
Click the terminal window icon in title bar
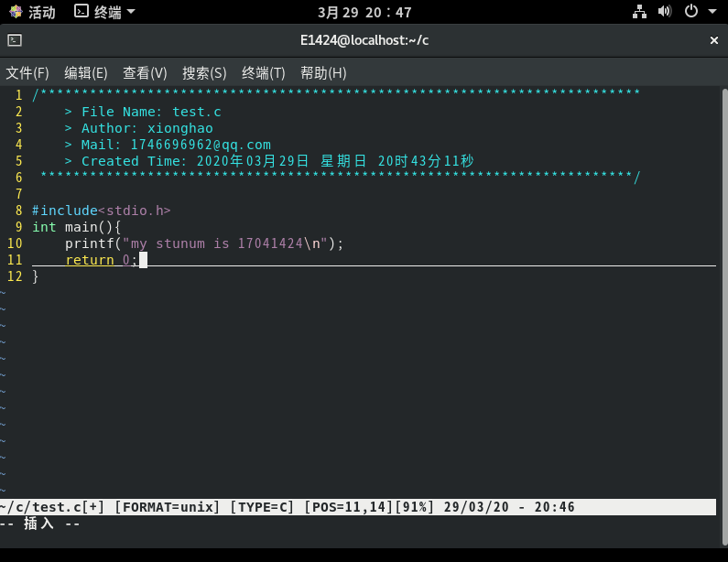click(x=15, y=40)
